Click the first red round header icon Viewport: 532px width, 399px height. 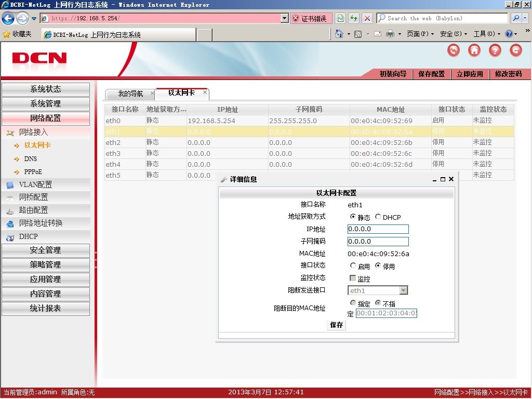coord(453,50)
